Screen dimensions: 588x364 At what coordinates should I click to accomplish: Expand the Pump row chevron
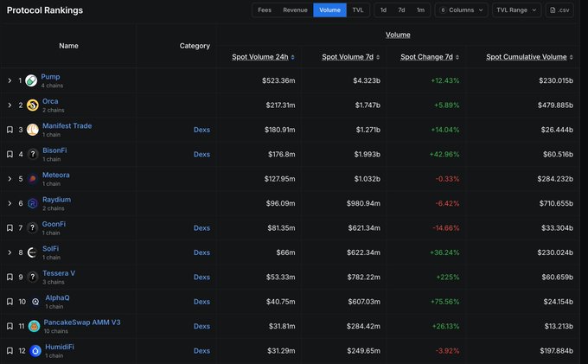(x=10, y=80)
